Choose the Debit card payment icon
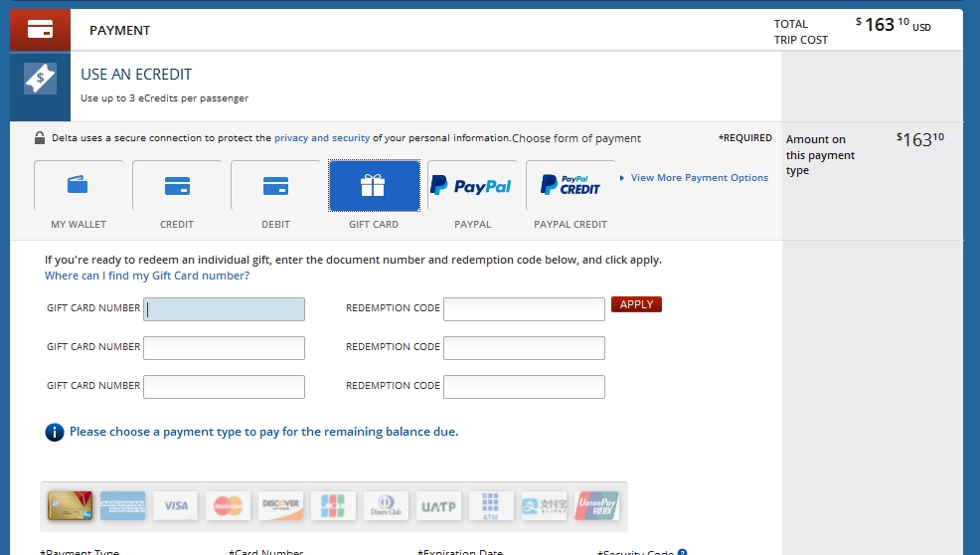Viewport: 980px width, 555px height. tap(275, 186)
